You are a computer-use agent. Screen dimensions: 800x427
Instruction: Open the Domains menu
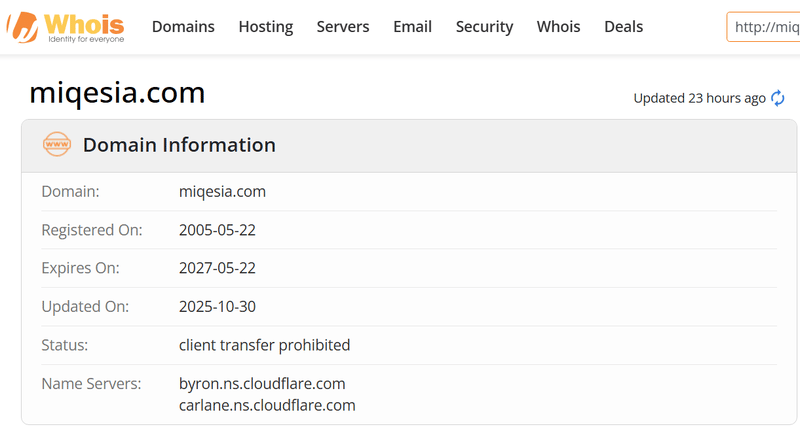[x=183, y=27]
